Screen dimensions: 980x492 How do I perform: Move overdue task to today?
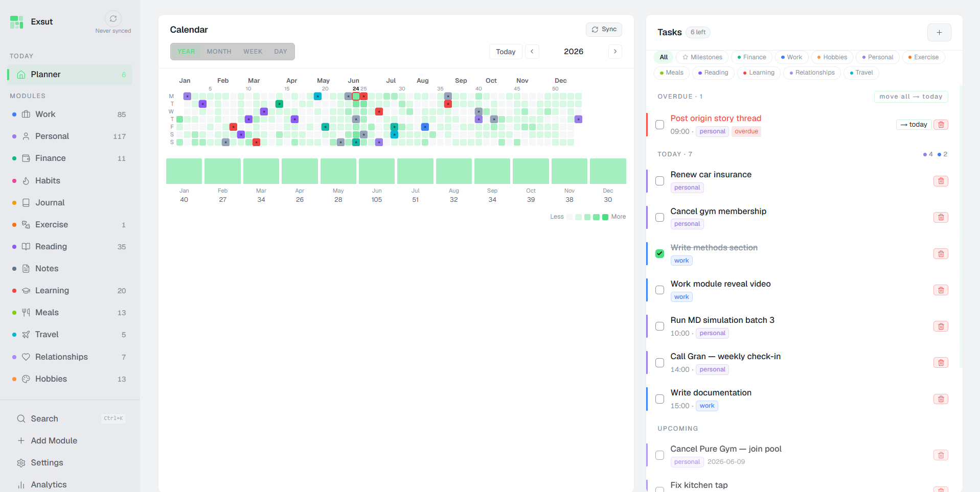point(914,125)
